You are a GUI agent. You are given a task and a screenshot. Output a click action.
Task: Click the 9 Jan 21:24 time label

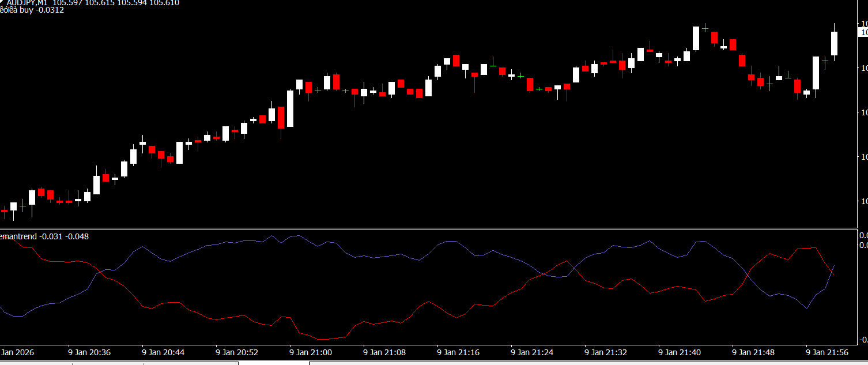pos(532,352)
